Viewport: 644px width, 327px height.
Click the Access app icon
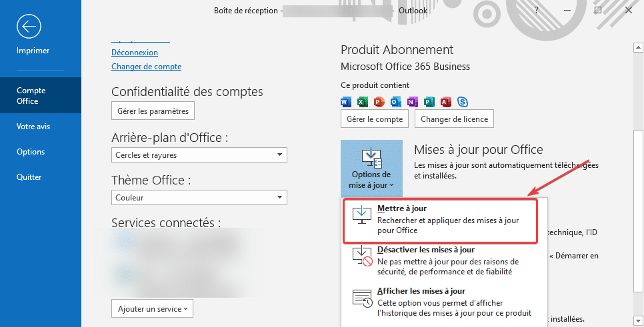[446, 102]
